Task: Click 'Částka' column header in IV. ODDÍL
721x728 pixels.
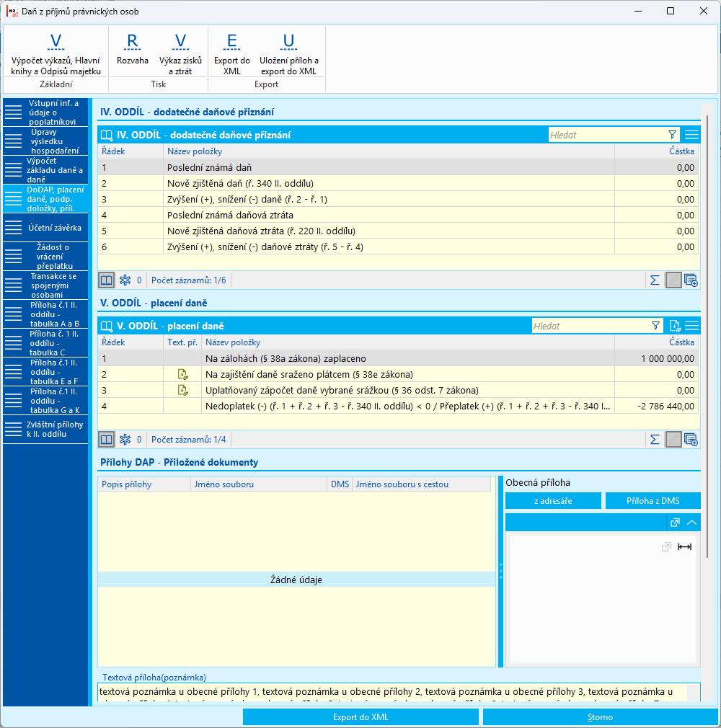Action: pyautogui.click(x=656, y=151)
